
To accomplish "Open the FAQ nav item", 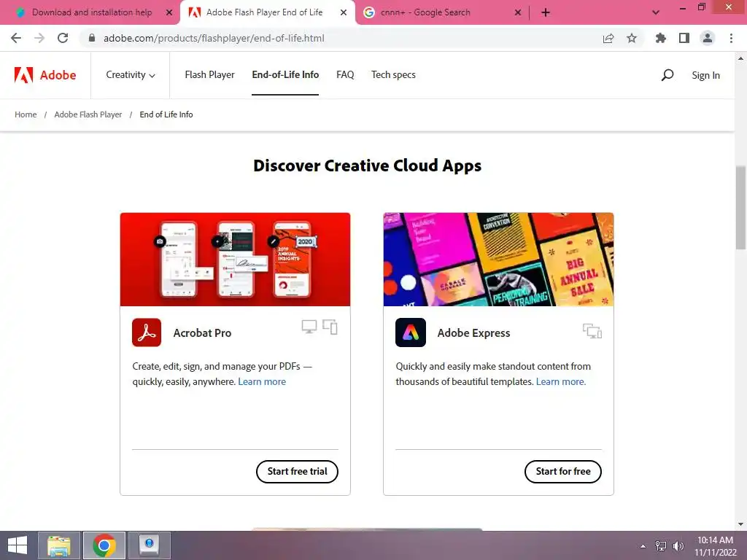I will [x=345, y=75].
